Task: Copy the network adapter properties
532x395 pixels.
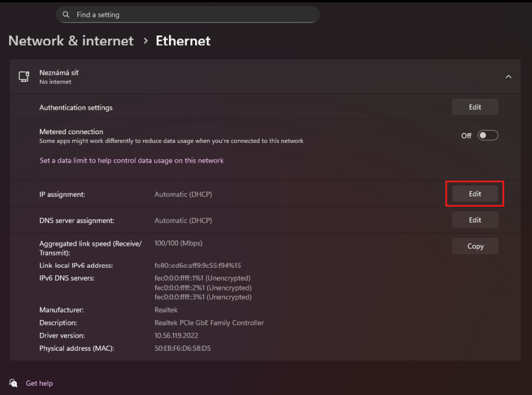Action: click(475, 246)
